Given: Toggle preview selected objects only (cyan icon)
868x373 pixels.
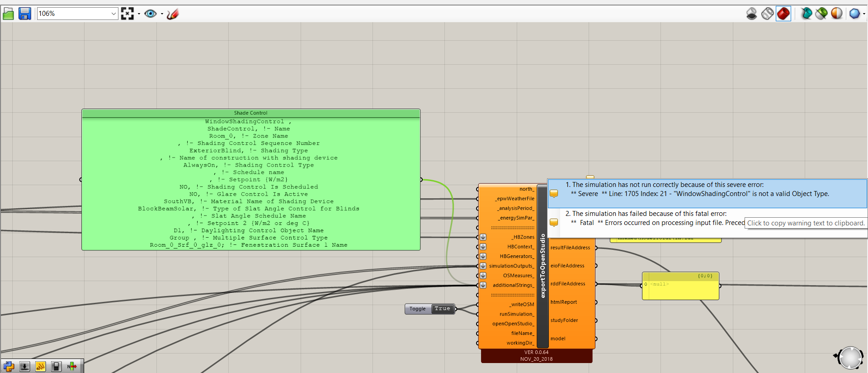Looking at the screenshot, I should pos(806,14).
